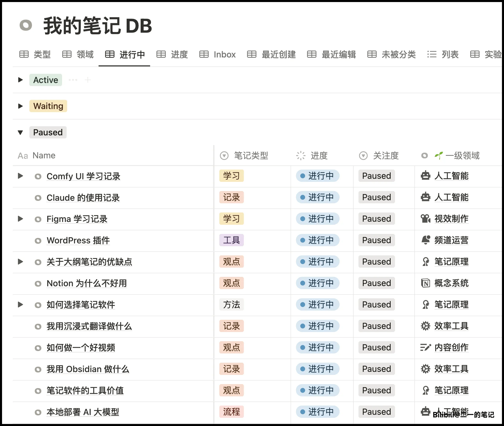Expand Comfy UI 学习记录 sub-items
Image resolution: width=504 pixels, height=426 pixels.
pos(20,176)
